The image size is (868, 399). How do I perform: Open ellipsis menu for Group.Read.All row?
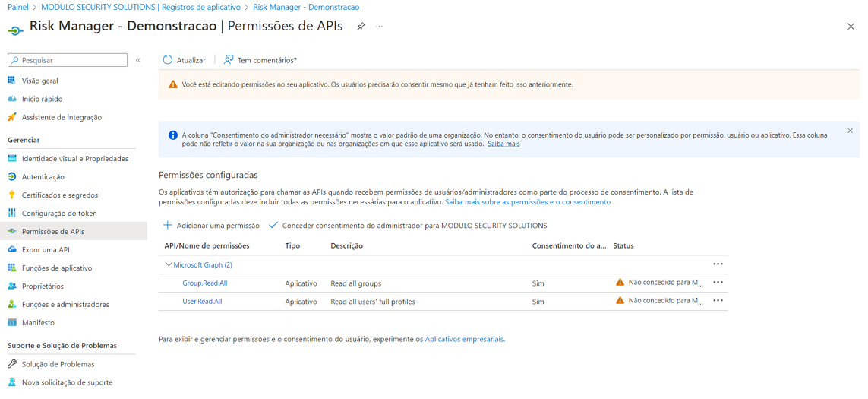tap(718, 282)
